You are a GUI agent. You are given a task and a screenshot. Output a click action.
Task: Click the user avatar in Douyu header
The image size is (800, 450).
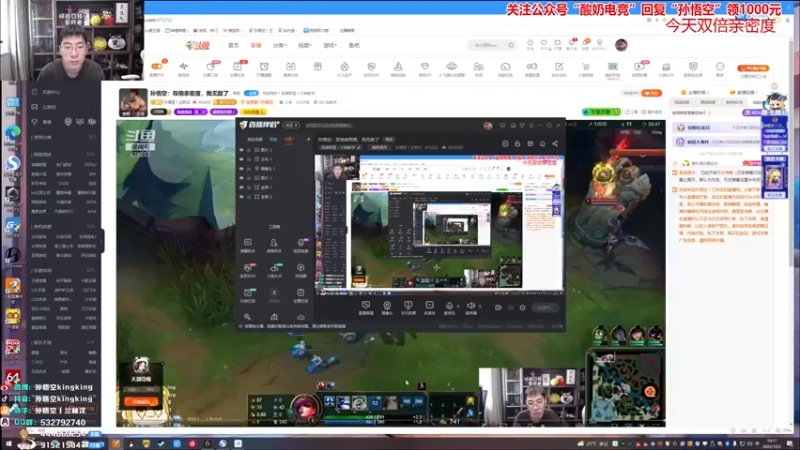(621, 45)
